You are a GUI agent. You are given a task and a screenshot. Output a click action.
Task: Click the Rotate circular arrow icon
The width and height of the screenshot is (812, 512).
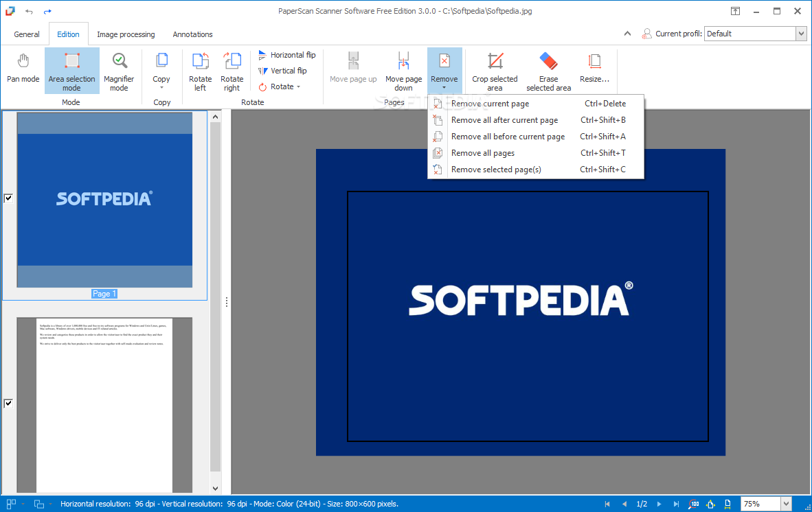pos(262,87)
